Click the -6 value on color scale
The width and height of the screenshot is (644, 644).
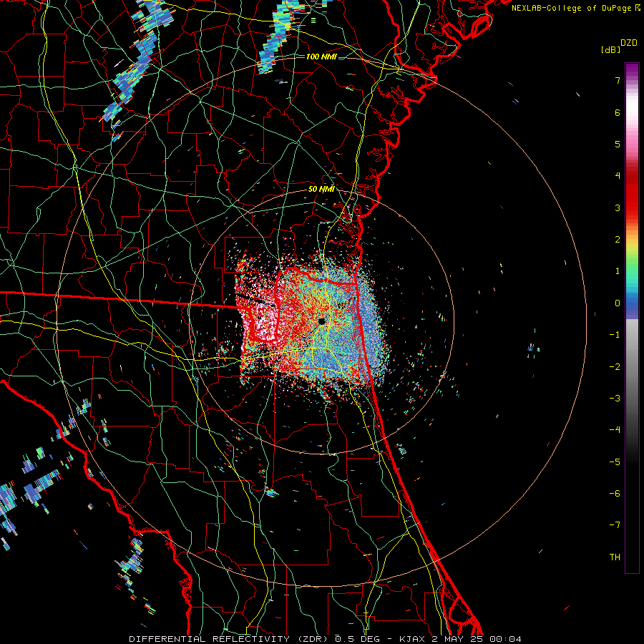pyautogui.click(x=615, y=494)
